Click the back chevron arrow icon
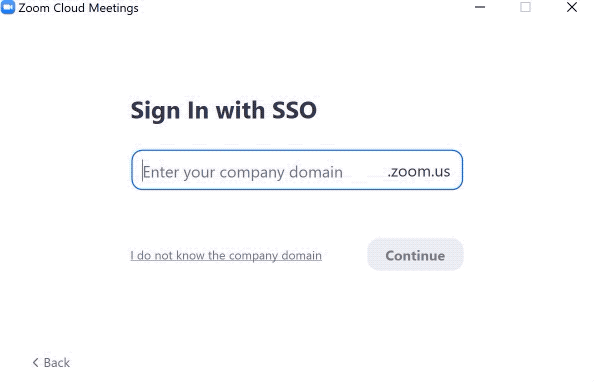The width and height of the screenshot is (594, 382). (35, 363)
